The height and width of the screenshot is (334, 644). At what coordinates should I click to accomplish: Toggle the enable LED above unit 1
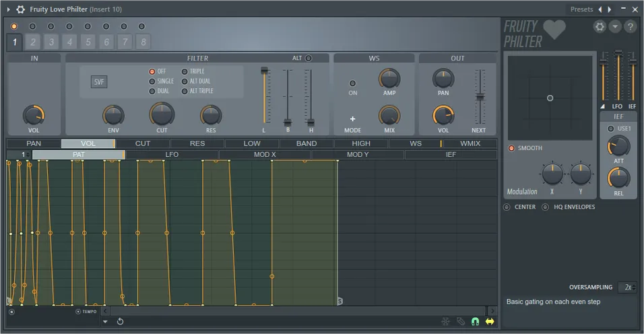tap(14, 26)
